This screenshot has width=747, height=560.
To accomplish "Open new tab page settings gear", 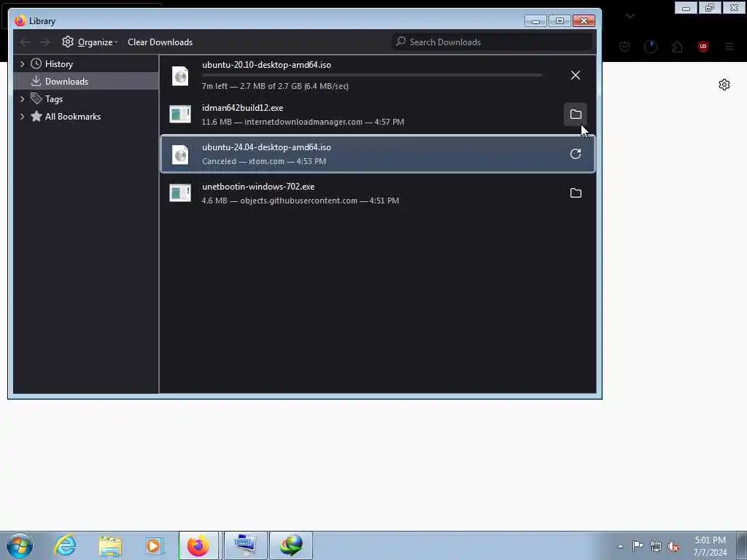I will pyautogui.click(x=724, y=85).
